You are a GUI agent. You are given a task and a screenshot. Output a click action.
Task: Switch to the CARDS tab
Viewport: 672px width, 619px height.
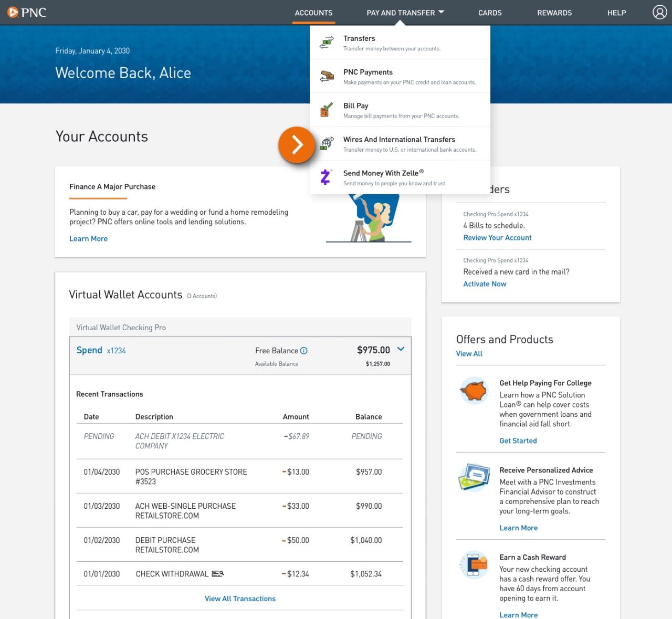pyautogui.click(x=490, y=13)
